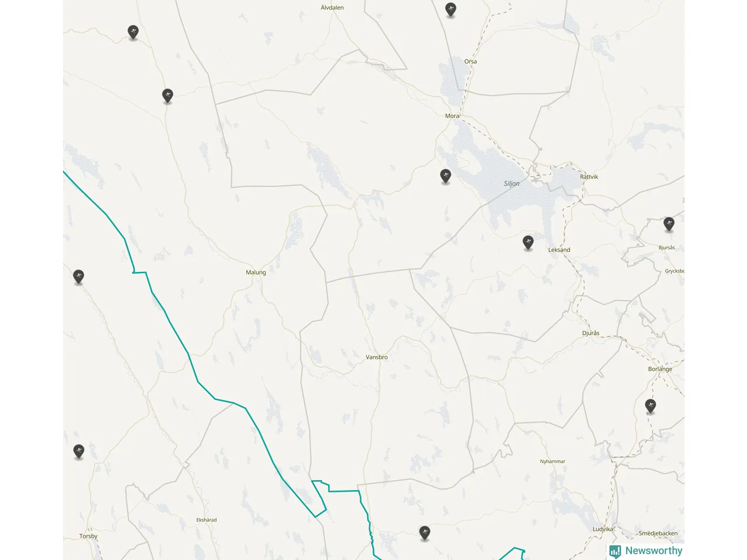The height and width of the screenshot is (560, 747).
Task: Click the Torsby town label
Action: click(88, 536)
